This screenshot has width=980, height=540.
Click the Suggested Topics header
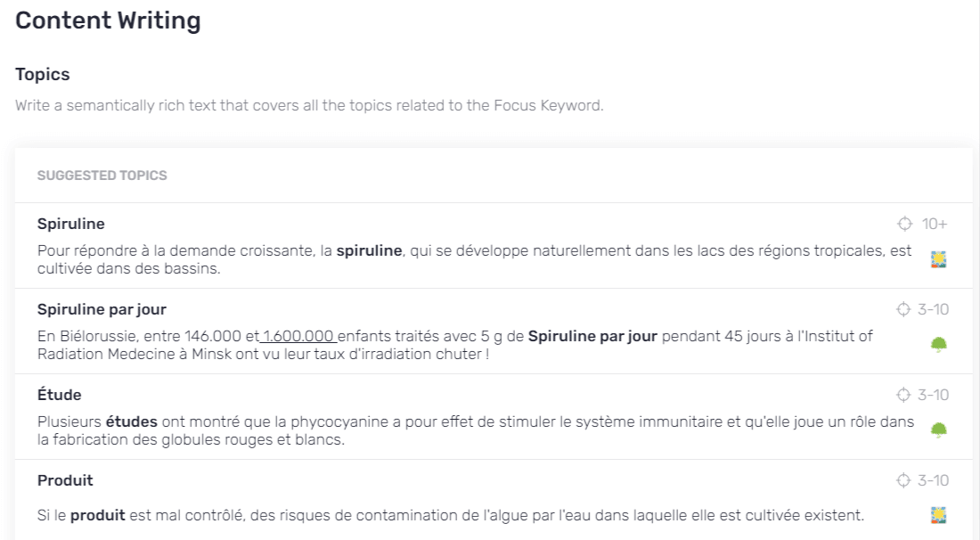102,176
